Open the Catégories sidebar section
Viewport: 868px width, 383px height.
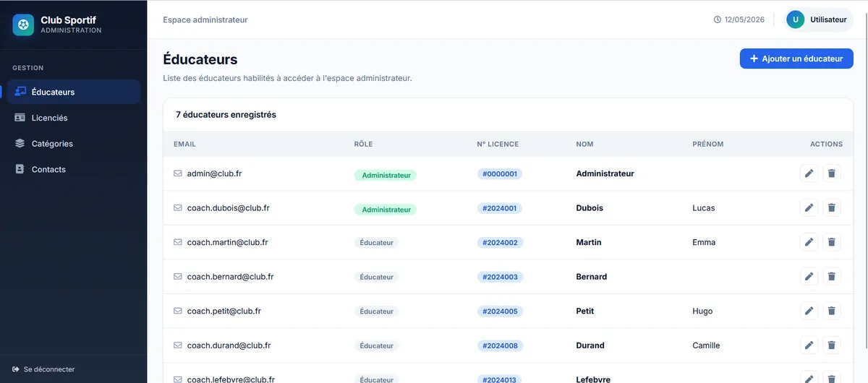coord(74,144)
